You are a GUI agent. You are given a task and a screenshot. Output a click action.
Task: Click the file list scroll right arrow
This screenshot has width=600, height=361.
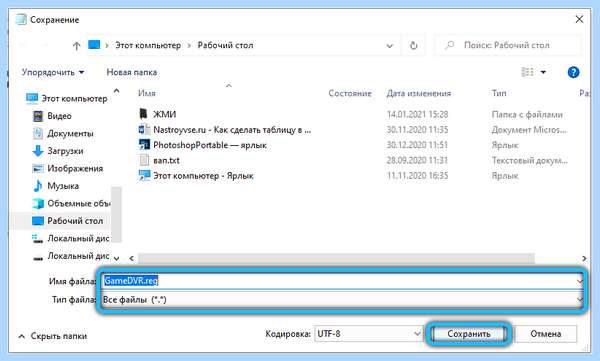click(584, 258)
